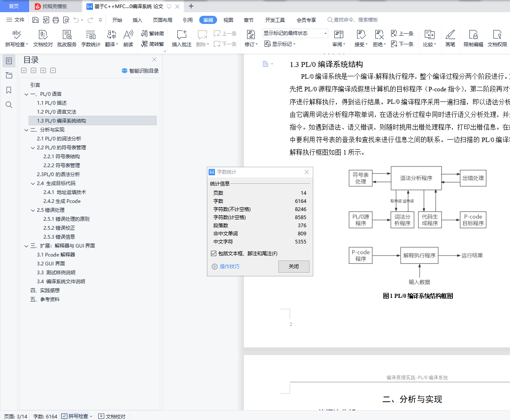Select outline item 1.2 PL/0 语言文法

[x=56, y=112]
